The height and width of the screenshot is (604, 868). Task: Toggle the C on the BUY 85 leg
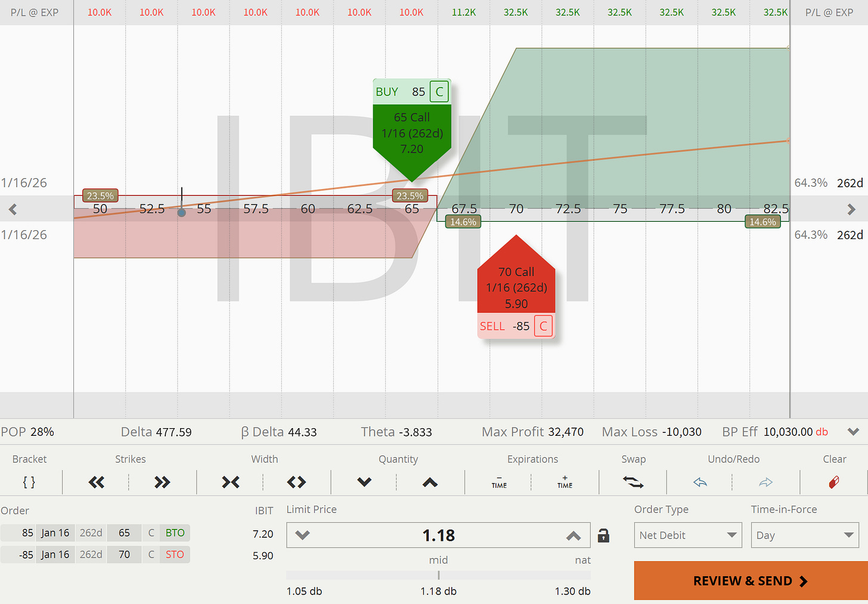(439, 92)
